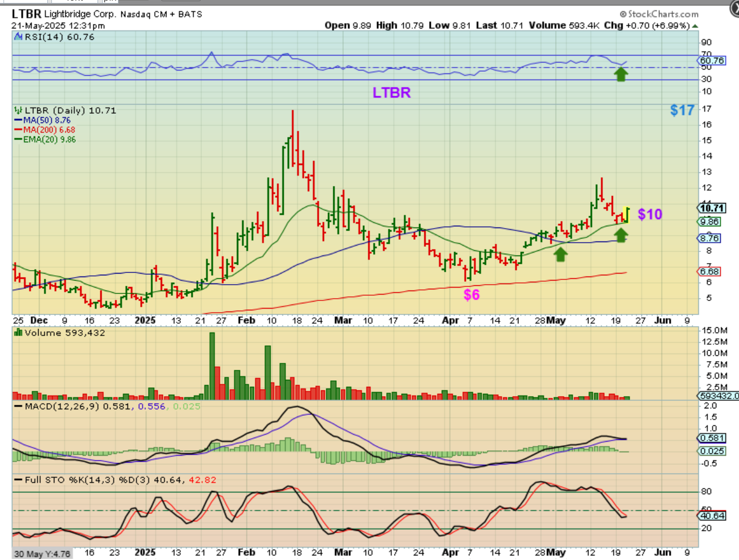Screen dimensions: 739x560
Task: Click the High 10.79 quote value
Action: 399,26
